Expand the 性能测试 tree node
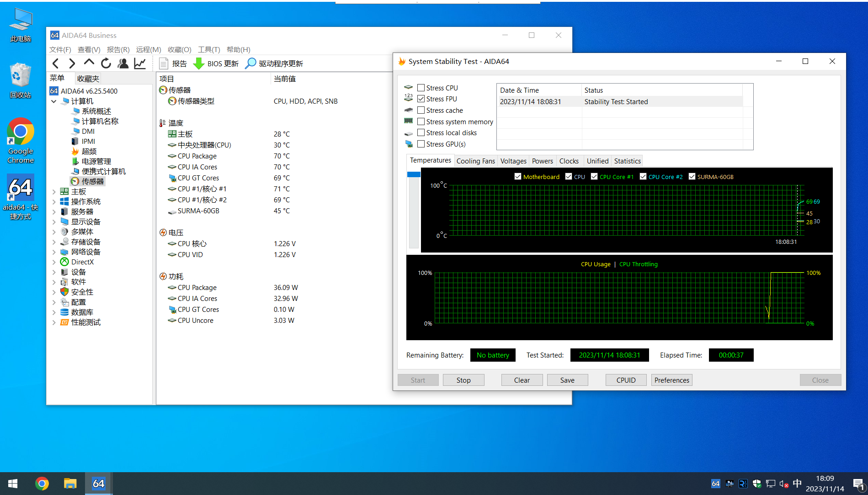 coord(54,322)
